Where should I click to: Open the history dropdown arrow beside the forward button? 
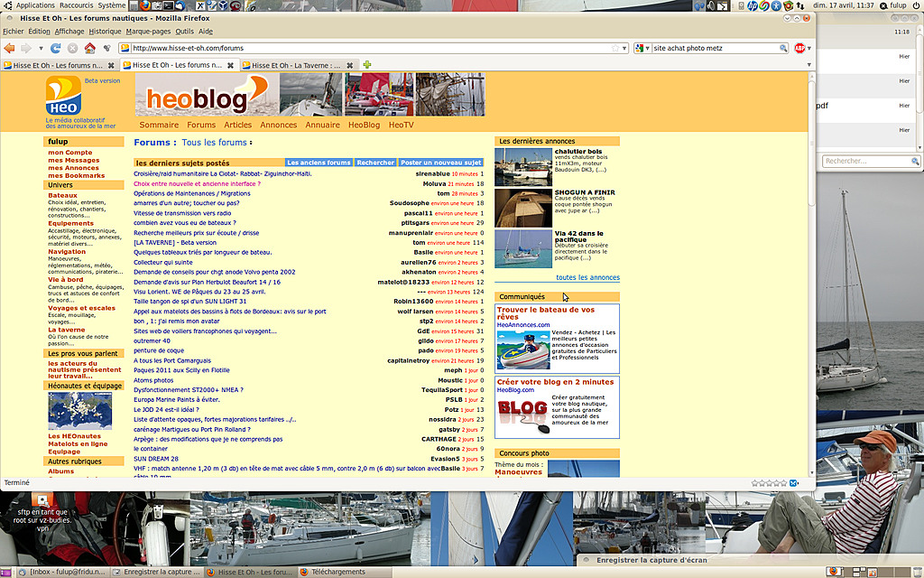(41, 49)
